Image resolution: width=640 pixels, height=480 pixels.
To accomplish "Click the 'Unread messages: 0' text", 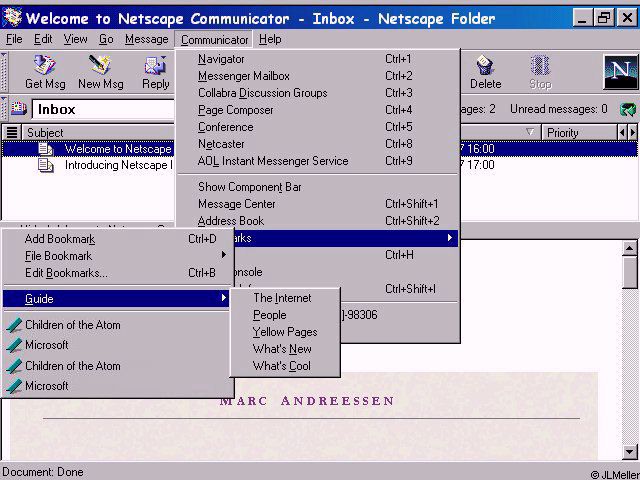I will pyautogui.click(x=559, y=109).
